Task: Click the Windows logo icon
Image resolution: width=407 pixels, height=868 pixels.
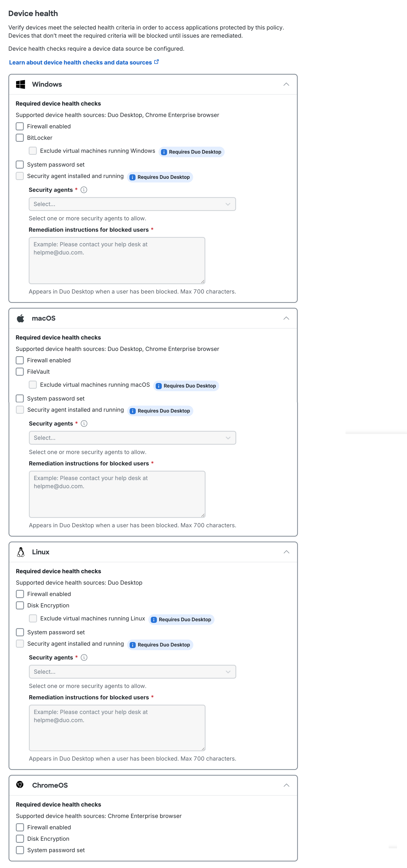Action: pyautogui.click(x=21, y=84)
